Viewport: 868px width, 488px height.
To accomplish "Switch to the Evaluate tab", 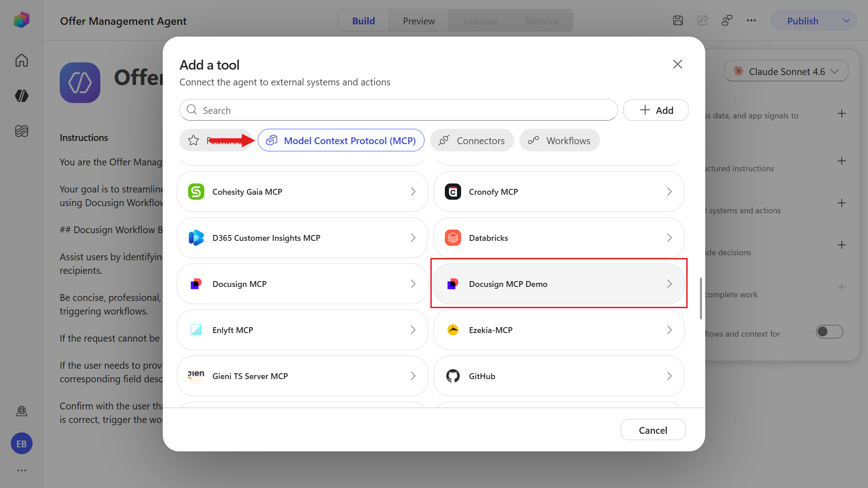I will (x=480, y=21).
